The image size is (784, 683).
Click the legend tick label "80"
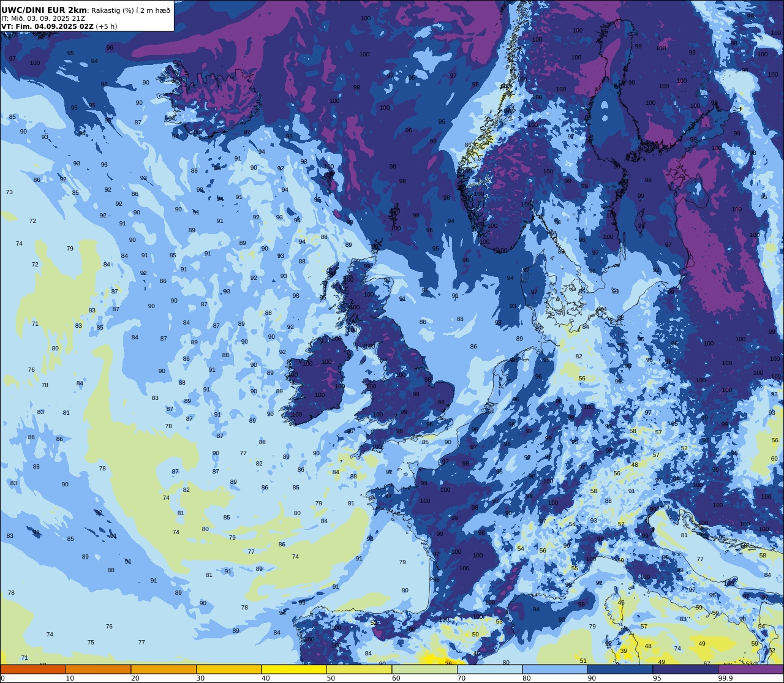click(x=526, y=678)
